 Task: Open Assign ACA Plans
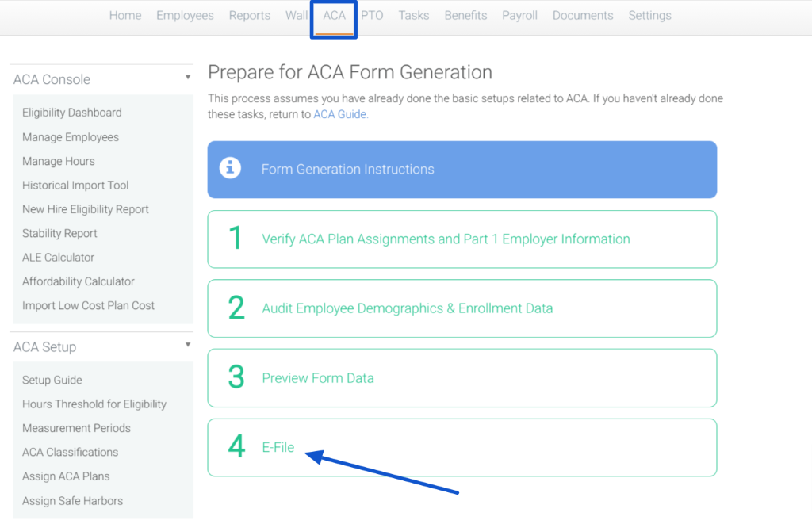(x=66, y=476)
